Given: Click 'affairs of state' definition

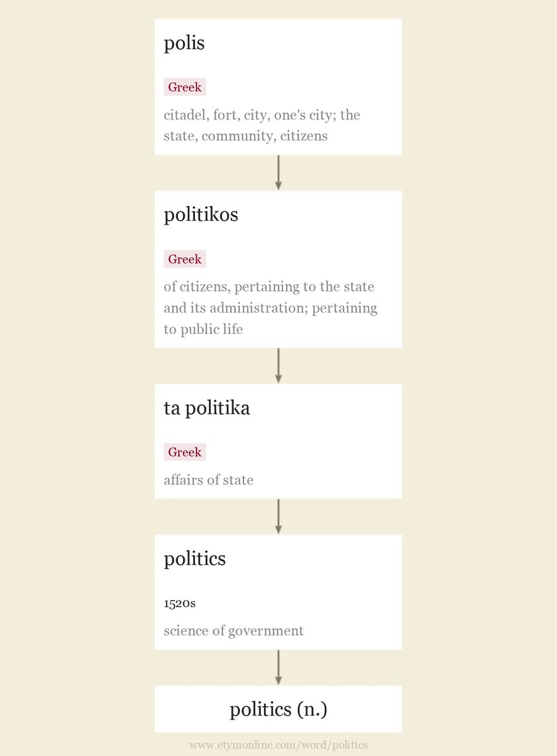Looking at the screenshot, I should tap(208, 480).
